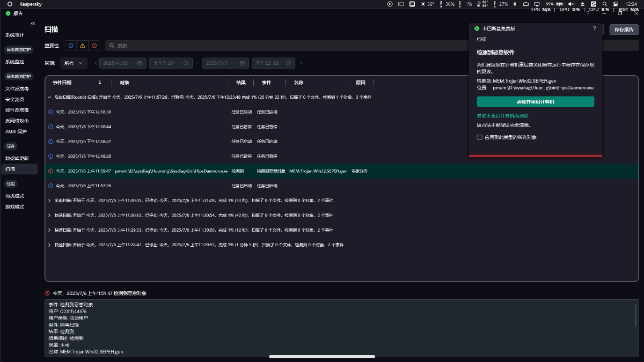This screenshot has height=362, width=644.
Task: Click the 原因 column header
Action: (361, 83)
